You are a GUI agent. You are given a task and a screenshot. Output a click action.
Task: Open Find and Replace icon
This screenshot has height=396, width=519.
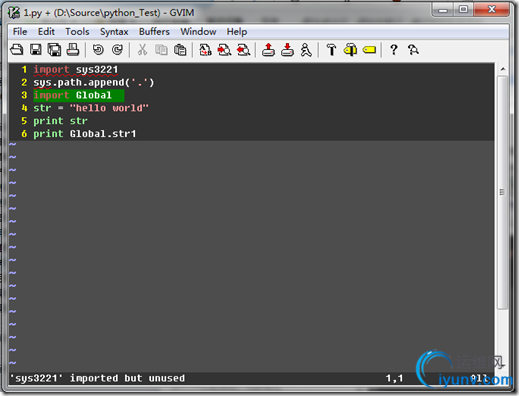205,50
